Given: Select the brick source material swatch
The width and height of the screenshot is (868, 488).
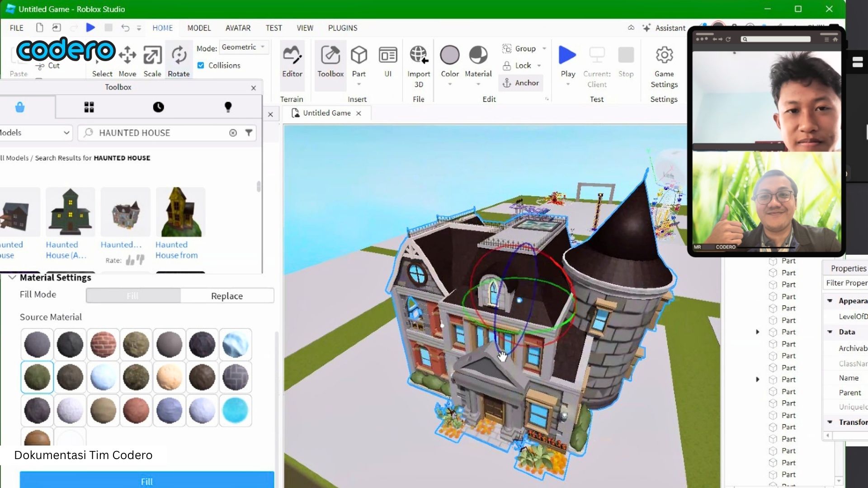Looking at the screenshot, I should pyautogui.click(x=103, y=344).
